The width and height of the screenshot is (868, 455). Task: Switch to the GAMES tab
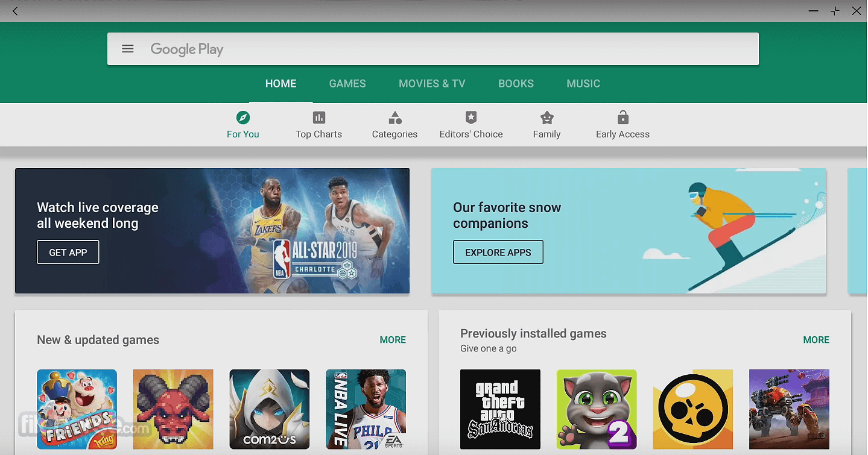click(347, 84)
